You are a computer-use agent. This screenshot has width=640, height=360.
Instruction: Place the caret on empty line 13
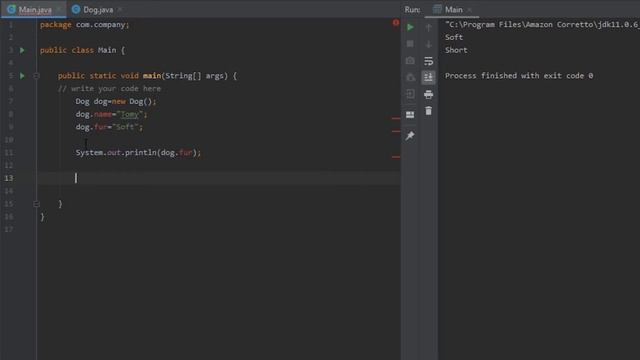pyautogui.click(x=218, y=178)
